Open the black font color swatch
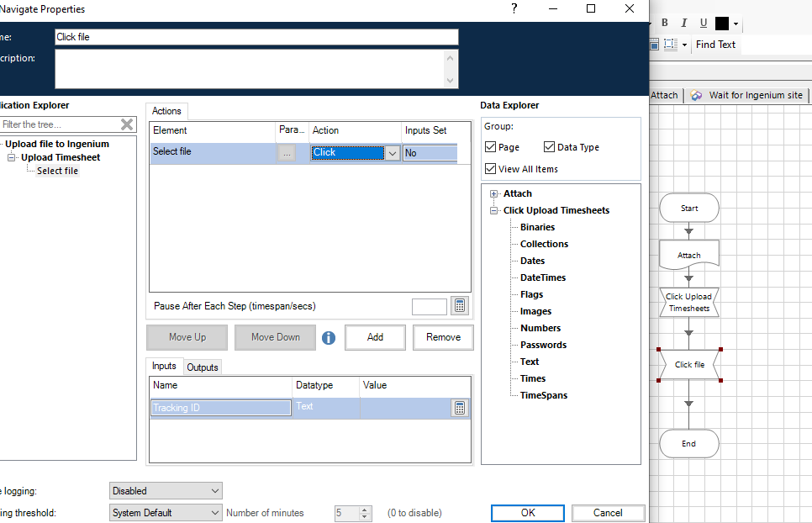This screenshot has height=523, width=812. [722, 24]
